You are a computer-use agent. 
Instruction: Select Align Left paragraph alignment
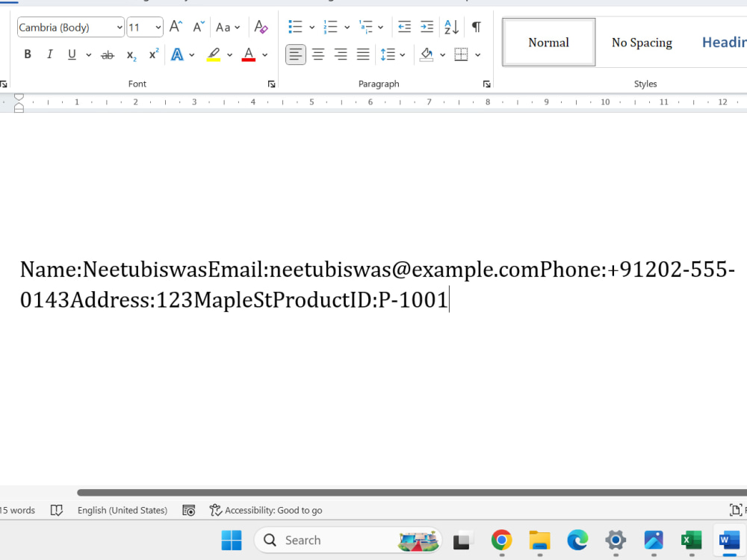pyautogui.click(x=295, y=55)
